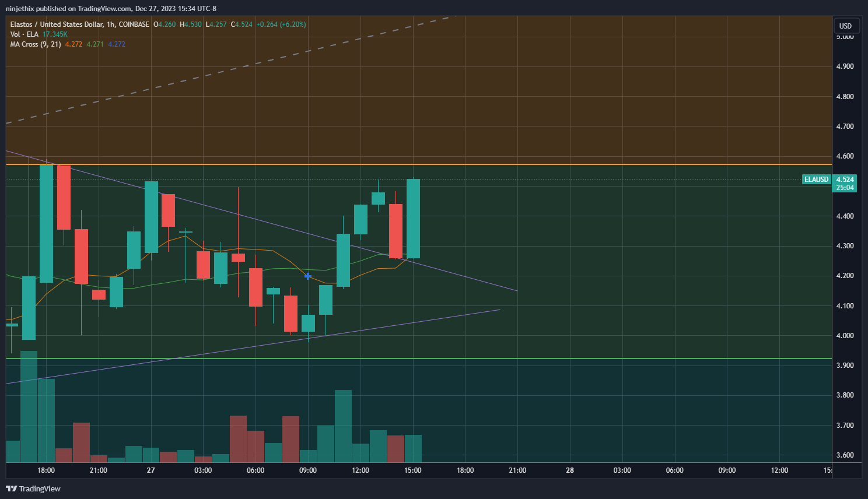Click the blue MA cross marker
Screen dimensions: 868x499
tap(308, 276)
